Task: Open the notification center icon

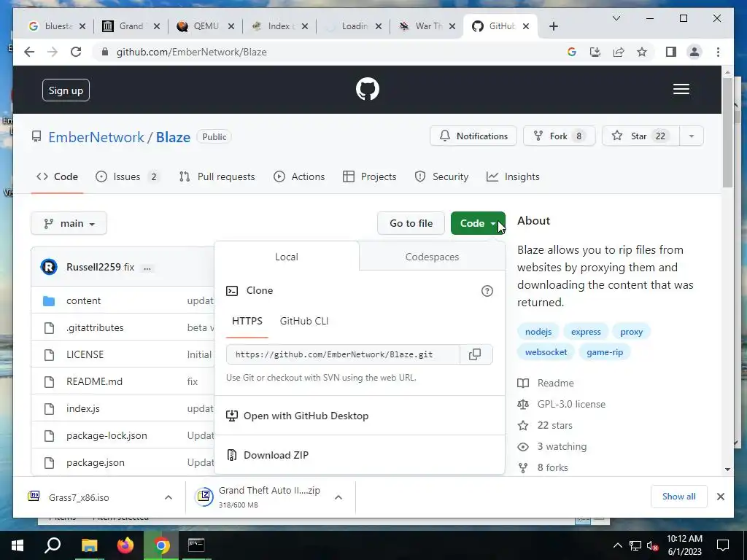Action: point(723,545)
